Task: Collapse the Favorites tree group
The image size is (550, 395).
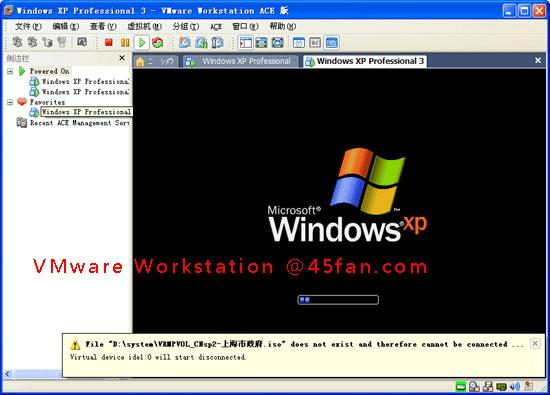Action: 10,102
